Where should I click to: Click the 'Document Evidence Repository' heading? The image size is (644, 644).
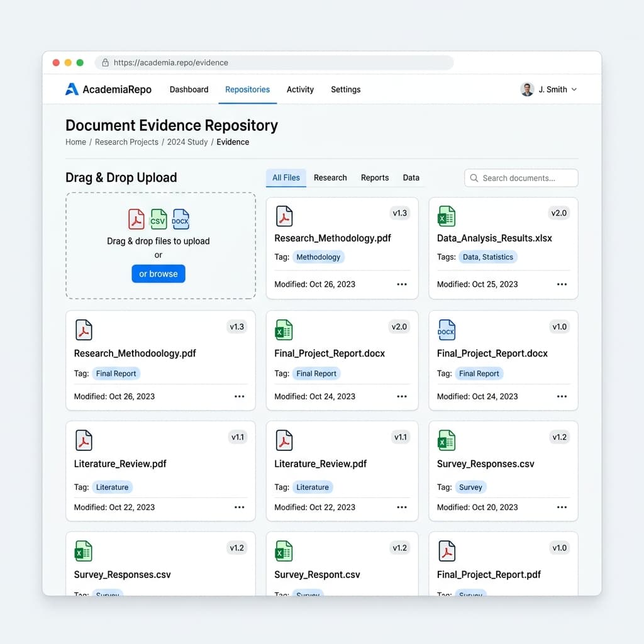coord(172,125)
